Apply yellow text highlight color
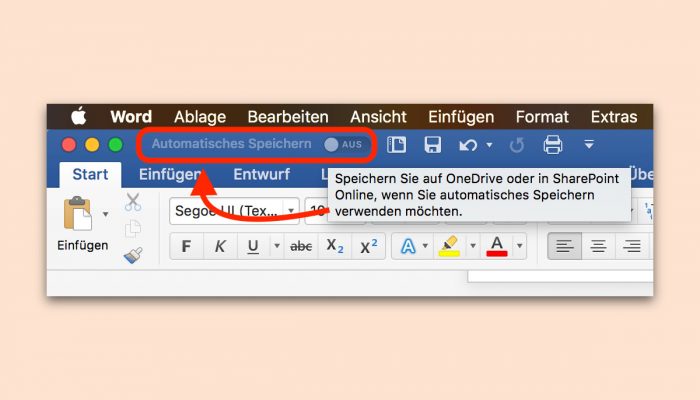The height and width of the screenshot is (400, 700). coord(450,246)
